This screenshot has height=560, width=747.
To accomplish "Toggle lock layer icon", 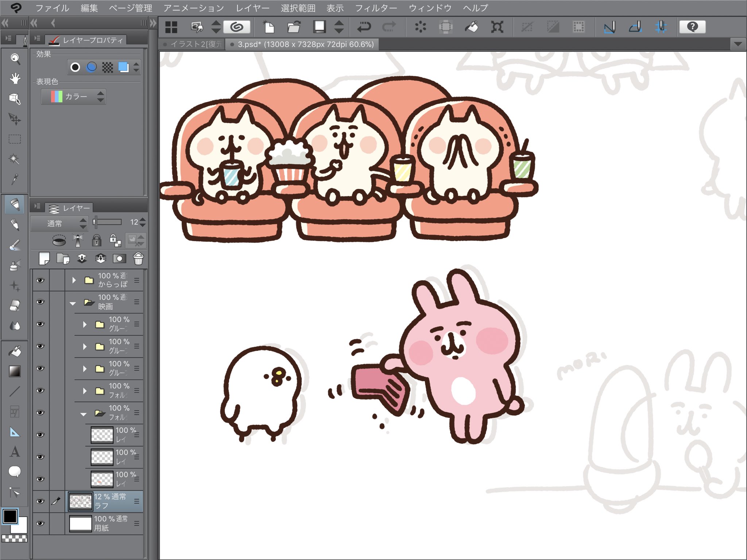I will point(96,241).
